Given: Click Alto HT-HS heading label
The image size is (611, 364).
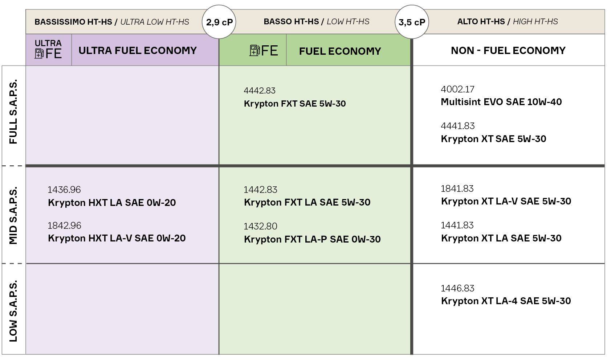Looking at the screenshot, I should (x=507, y=21).
